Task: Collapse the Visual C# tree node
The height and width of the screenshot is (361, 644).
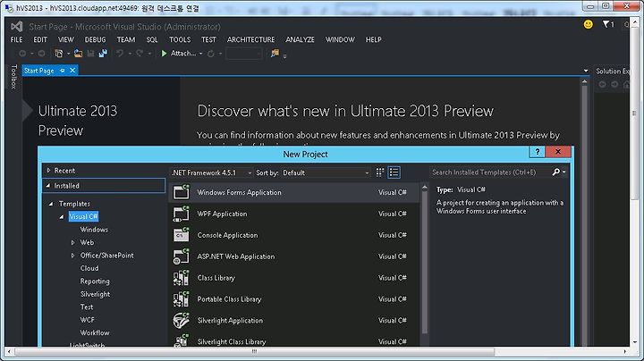Action: pyautogui.click(x=62, y=216)
